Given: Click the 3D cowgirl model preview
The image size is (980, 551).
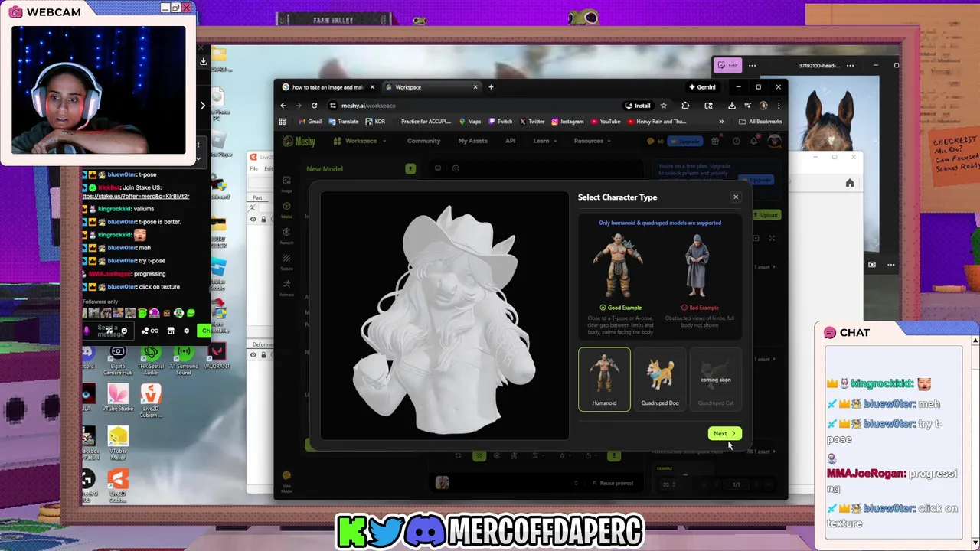Looking at the screenshot, I should (x=445, y=316).
